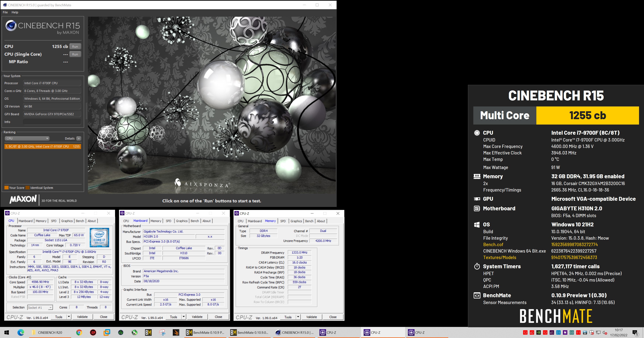The height and width of the screenshot is (338, 644).
Task: Open the Tools arrow in the CPU-Z Mainboard window
Action: click(x=184, y=317)
